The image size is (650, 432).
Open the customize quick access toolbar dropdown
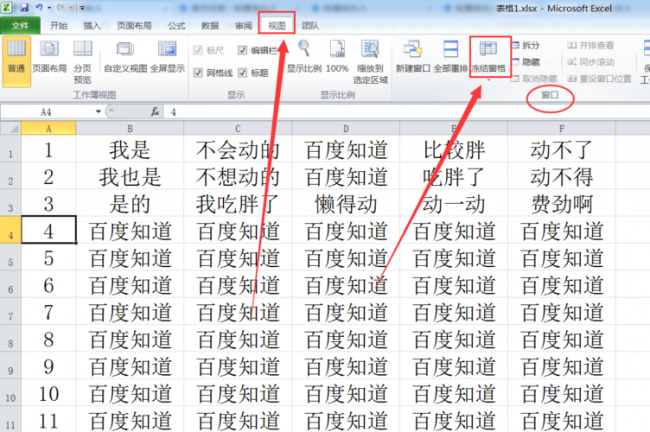(82, 8)
